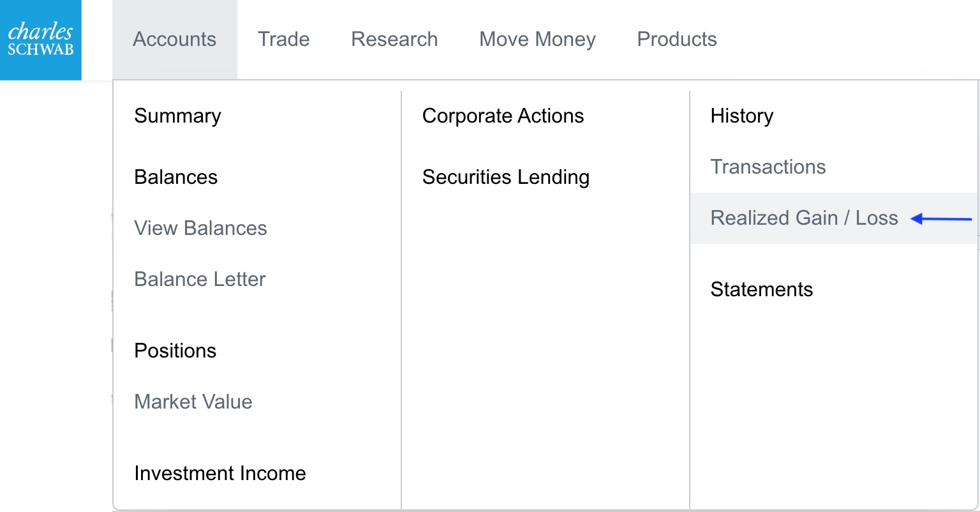Open Market Value under Positions
The width and height of the screenshot is (980, 512).
(x=193, y=402)
